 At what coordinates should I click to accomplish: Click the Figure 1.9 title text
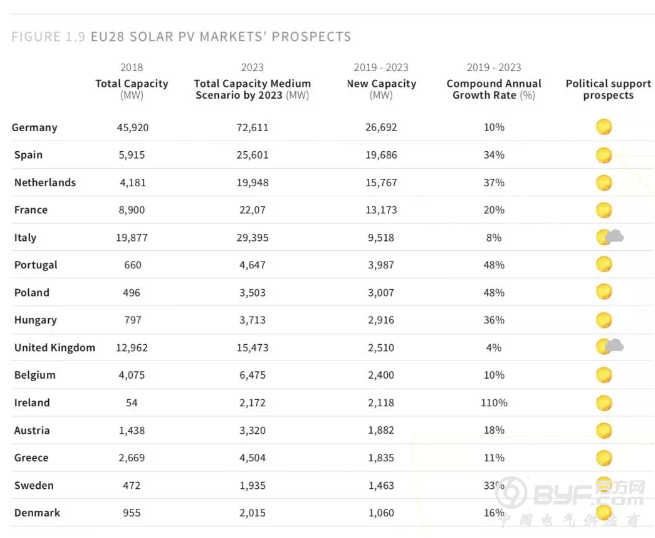[x=181, y=37]
